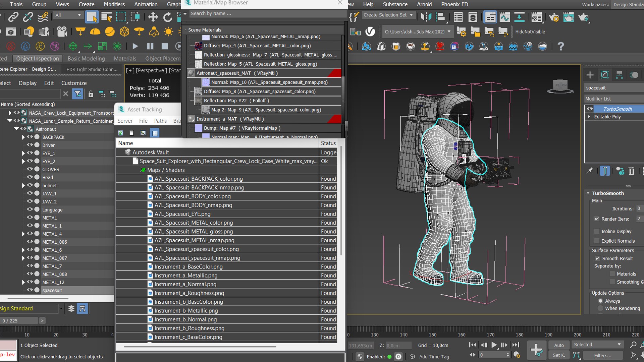Choose the Rectangular Selection Region tool
The image size is (644, 362).
[x=121, y=17]
